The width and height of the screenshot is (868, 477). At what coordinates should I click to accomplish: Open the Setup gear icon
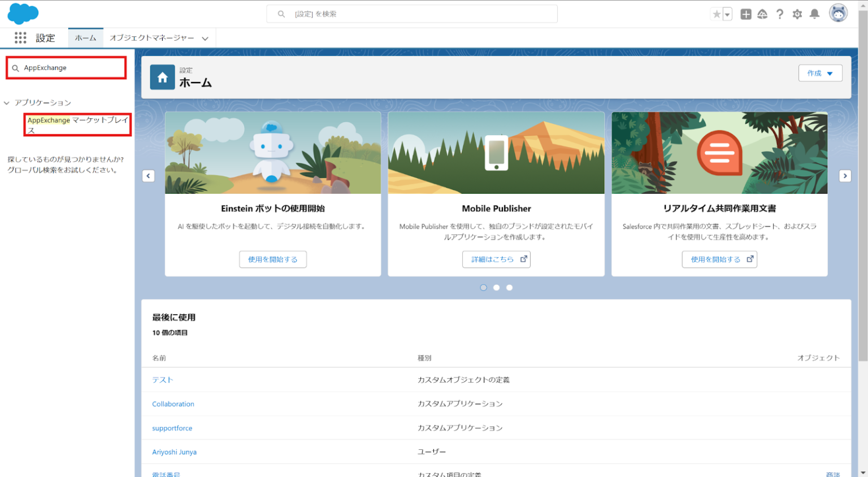[797, 14]
